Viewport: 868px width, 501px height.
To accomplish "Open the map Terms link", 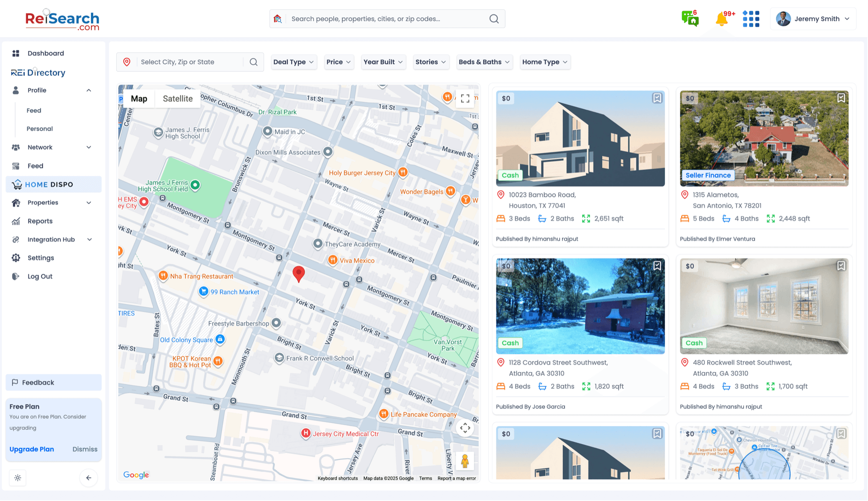I will tap(425, 478).
